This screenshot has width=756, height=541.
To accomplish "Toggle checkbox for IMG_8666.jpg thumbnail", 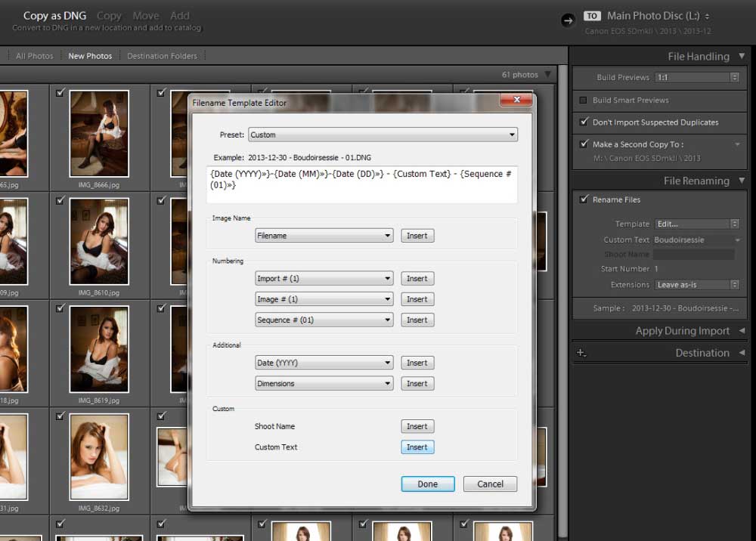I will point(60,92).
